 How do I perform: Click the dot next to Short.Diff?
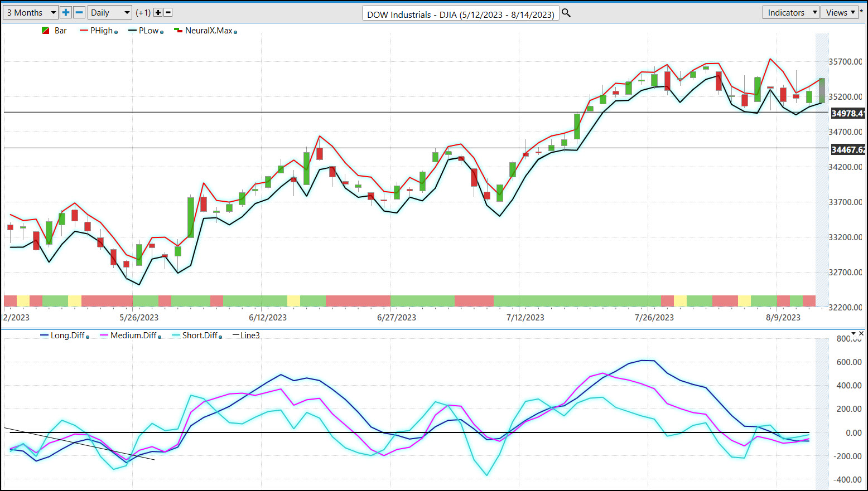220,337
